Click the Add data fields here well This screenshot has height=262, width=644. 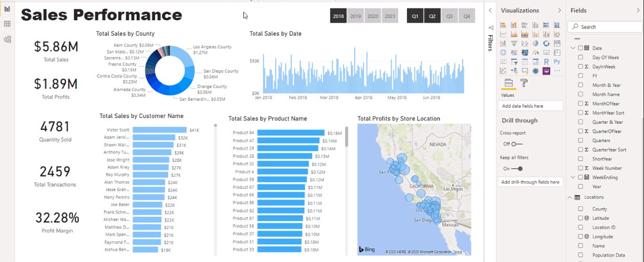[530, 106]
